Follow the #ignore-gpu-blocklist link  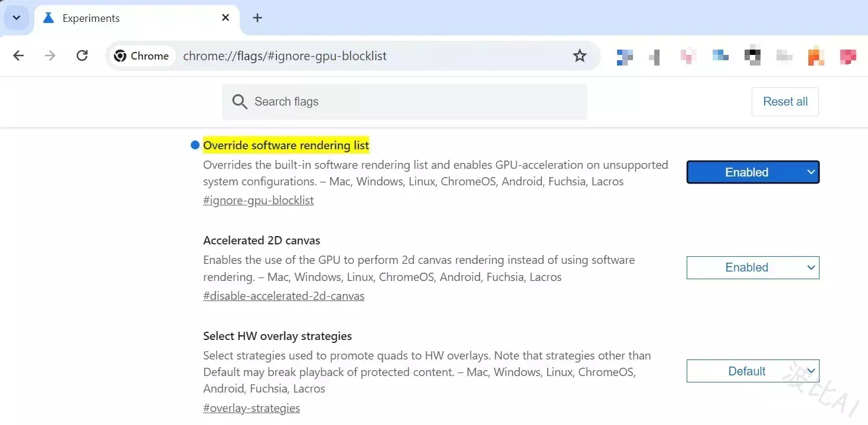point(259,200)
